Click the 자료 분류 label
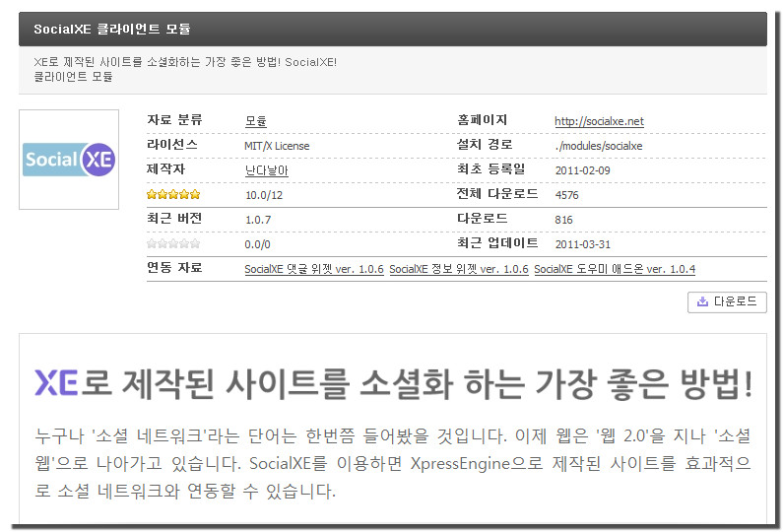The image size is (783, 532). pyautogui.click(x=174, y=120)
